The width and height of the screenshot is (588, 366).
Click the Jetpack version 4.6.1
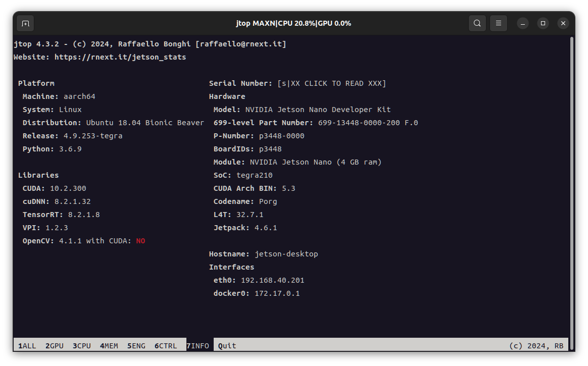point(266,228)
